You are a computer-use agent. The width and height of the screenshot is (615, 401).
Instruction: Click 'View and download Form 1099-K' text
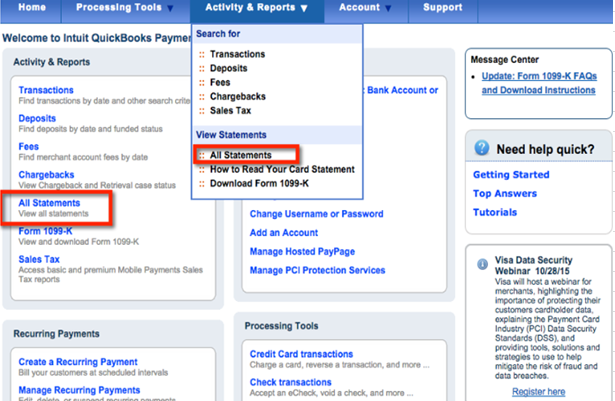78,242
